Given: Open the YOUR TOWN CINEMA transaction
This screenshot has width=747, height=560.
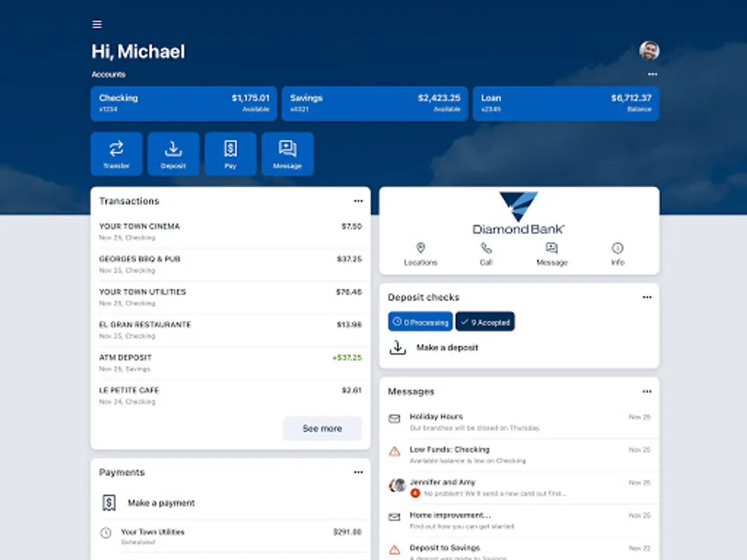Looking at the screenshot, I should [x=230, y=231].
